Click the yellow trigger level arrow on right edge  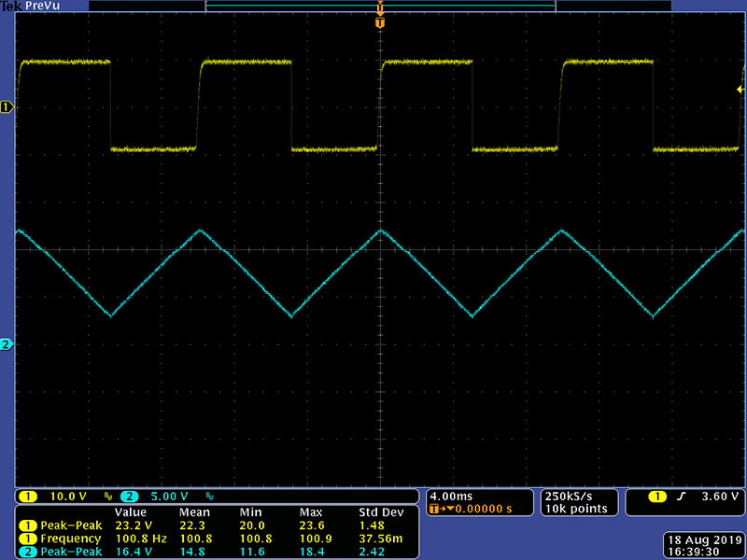point(740,90)
